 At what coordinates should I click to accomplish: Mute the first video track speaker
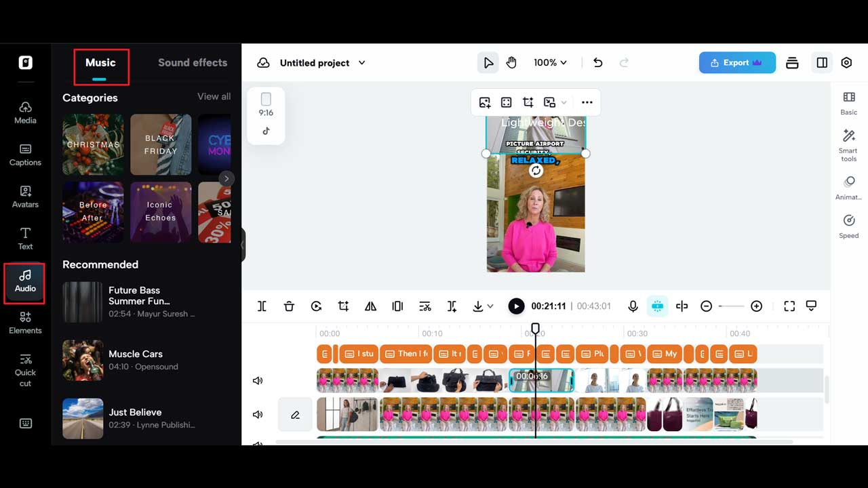pos(258,381)
